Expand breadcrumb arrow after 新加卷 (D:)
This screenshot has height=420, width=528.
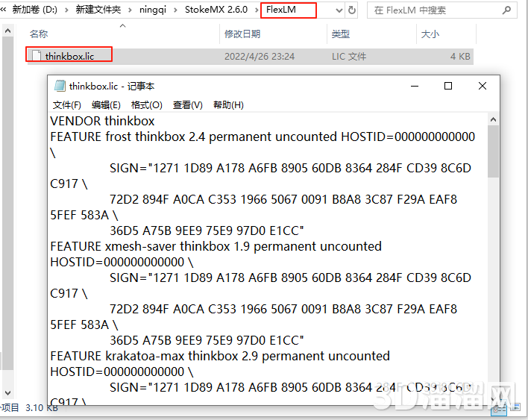click(66, 10)
